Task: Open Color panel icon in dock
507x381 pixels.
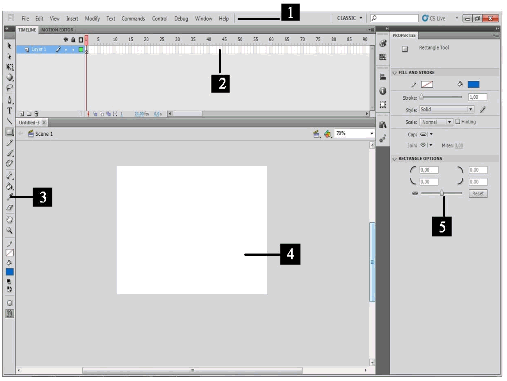Action: point(383,43)
